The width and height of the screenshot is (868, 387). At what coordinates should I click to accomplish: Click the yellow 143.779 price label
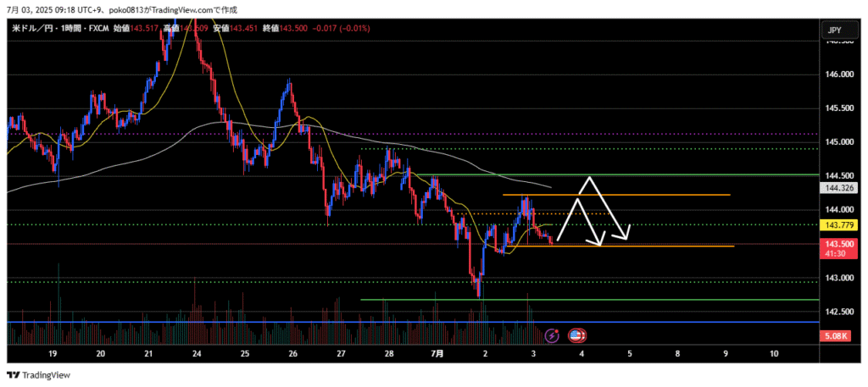pos(834,225)
